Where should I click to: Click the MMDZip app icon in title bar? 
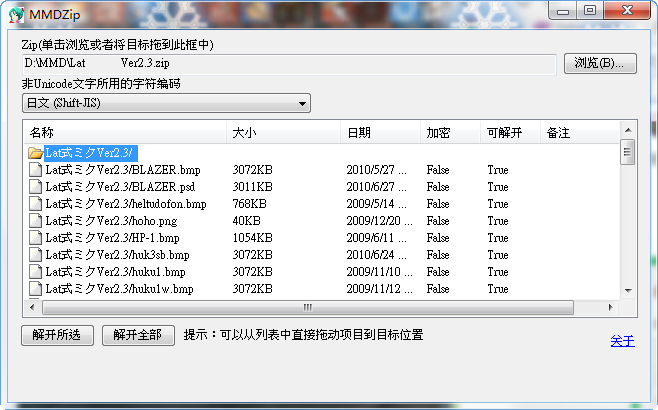[16, 15]
